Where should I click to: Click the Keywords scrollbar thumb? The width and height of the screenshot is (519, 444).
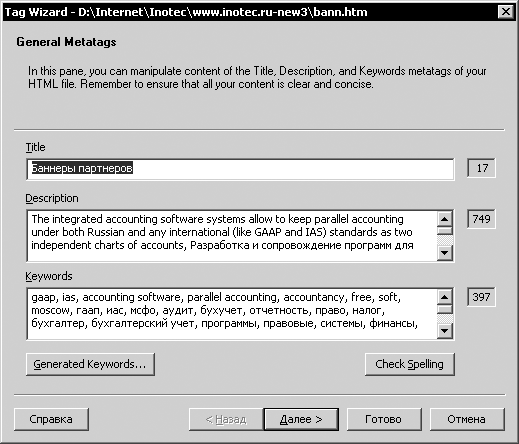click(x=445, y=309)
